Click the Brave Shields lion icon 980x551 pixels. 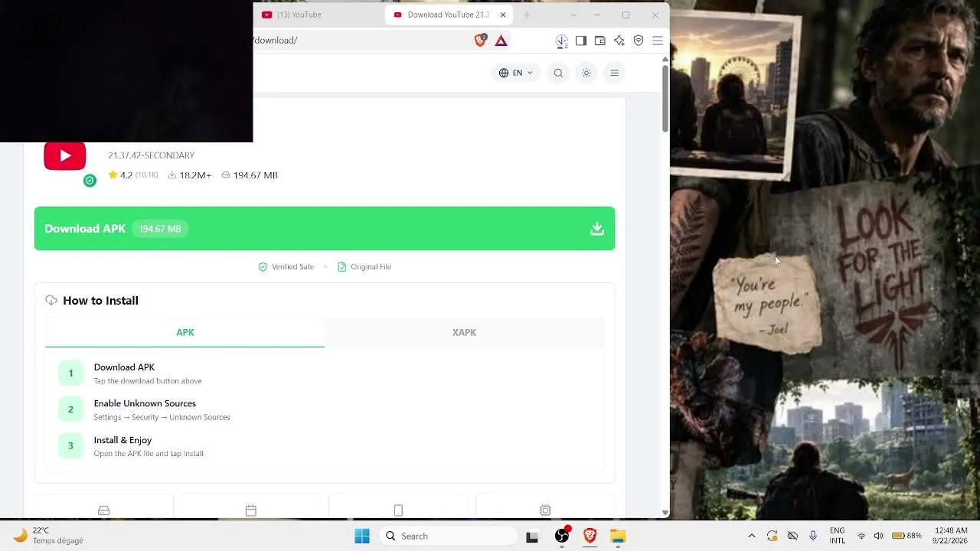click(x=480, y=41)
